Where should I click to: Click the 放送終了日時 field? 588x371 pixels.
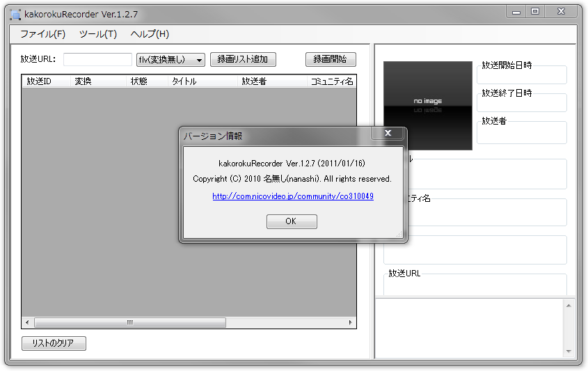click(522, 102)
